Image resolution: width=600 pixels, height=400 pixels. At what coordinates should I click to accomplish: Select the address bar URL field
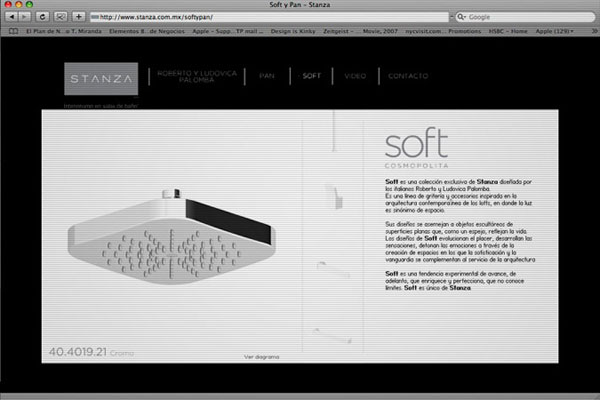[269, 17]
